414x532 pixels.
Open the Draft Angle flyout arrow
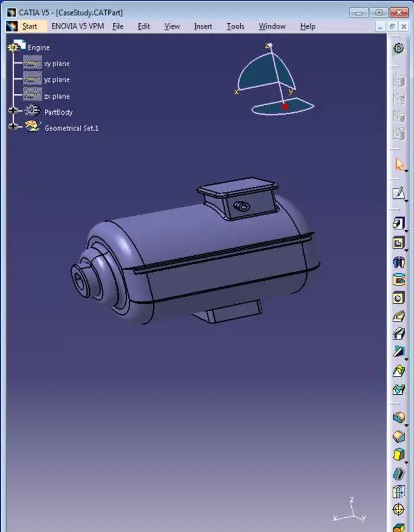point(406,462)
